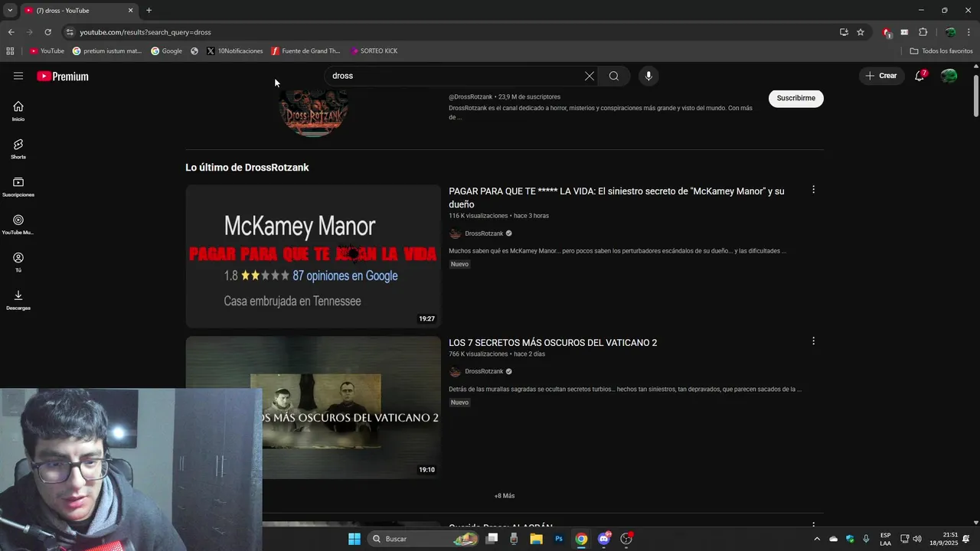This screenshot has width=980, height=551.
Task: Open a new browser tab
Action: [149, 11]
